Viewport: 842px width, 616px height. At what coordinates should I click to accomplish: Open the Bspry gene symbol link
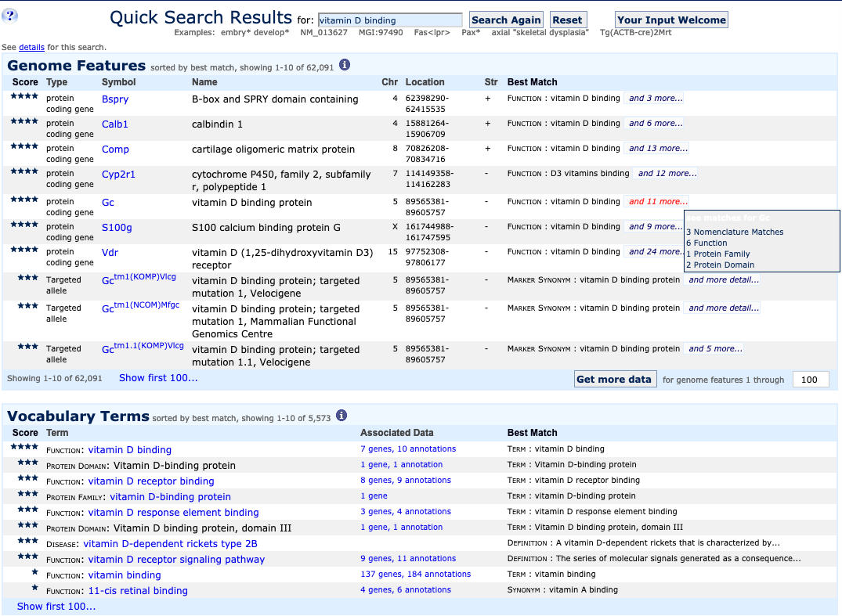tap(115, 99)
